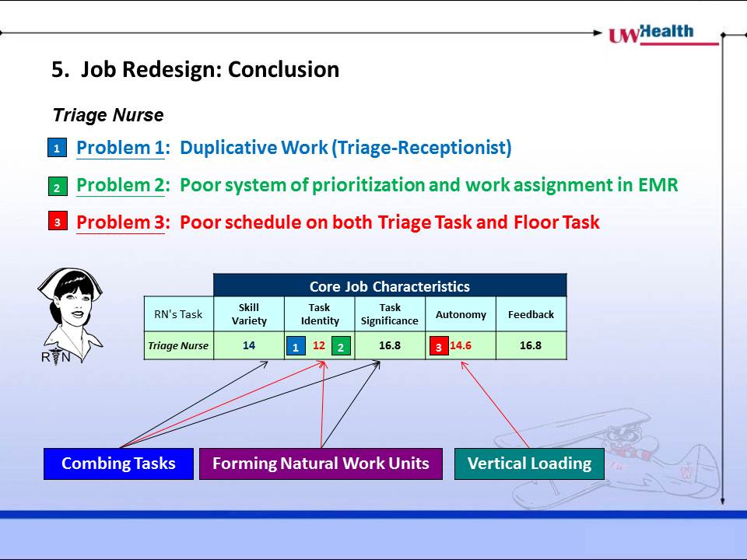Click red badge 3 in Autonomy cell
Screen dimensions: 747x560
[439, 346]
